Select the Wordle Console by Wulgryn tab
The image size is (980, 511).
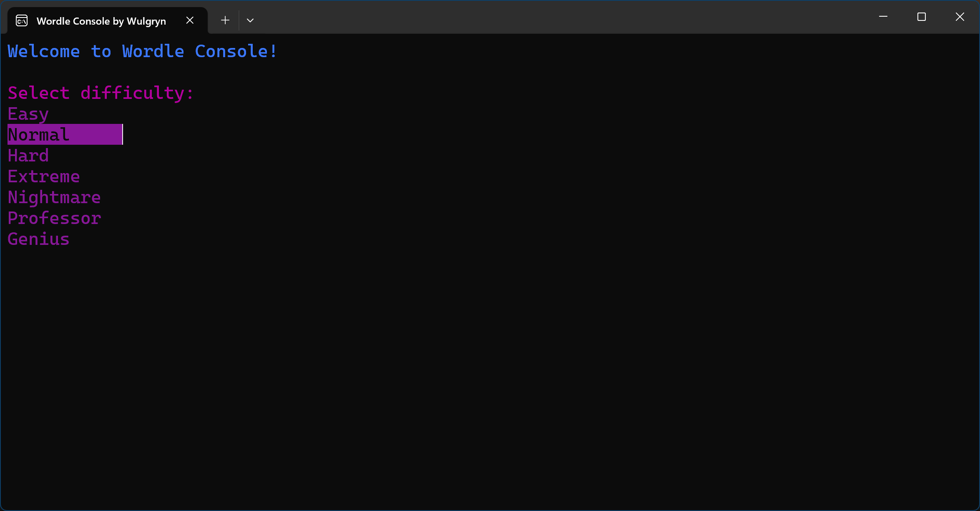(x=101, y=21)
